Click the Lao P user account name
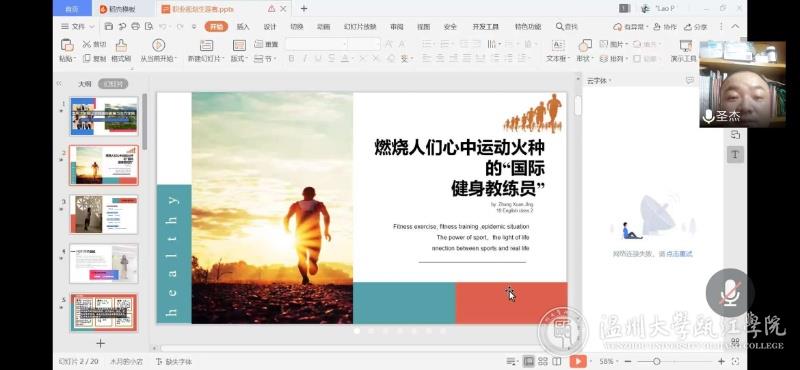The image size is (800, 370). coord(666,9)
